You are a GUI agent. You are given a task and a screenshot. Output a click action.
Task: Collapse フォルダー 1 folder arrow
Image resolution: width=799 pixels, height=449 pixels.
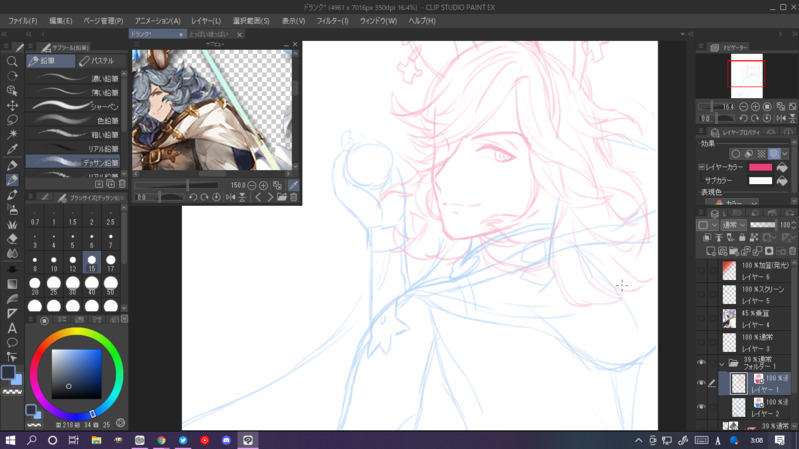(722, 364)
